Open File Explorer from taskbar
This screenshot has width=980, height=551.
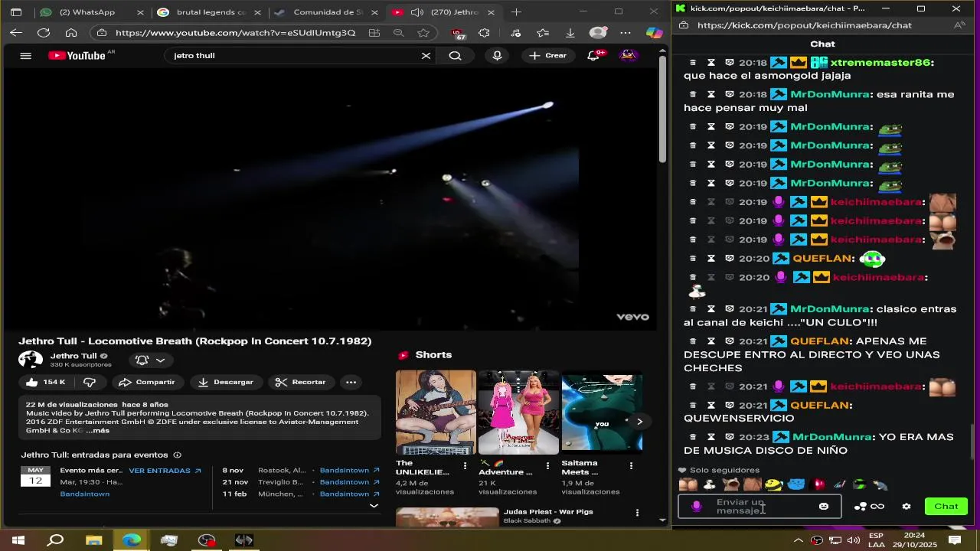tap(93, 540)
